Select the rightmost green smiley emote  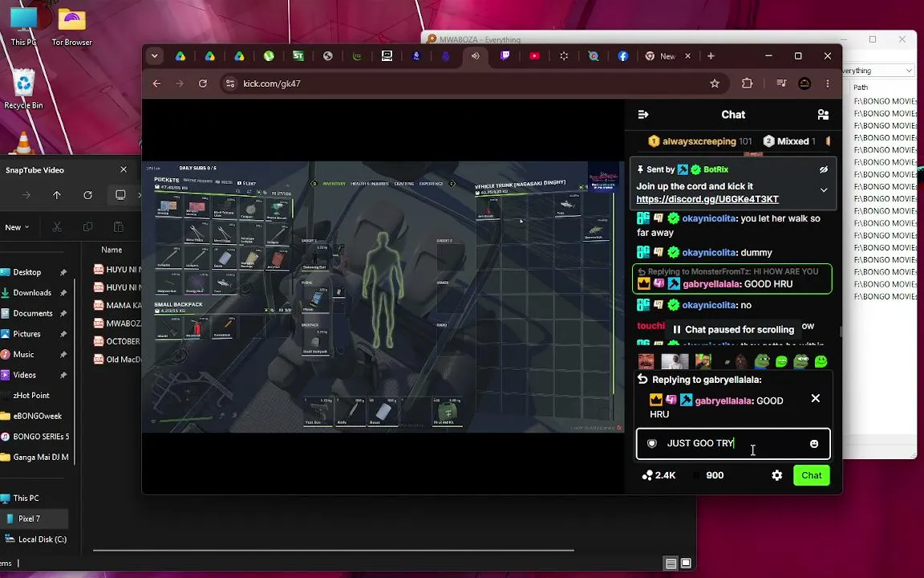pos(821,360)
